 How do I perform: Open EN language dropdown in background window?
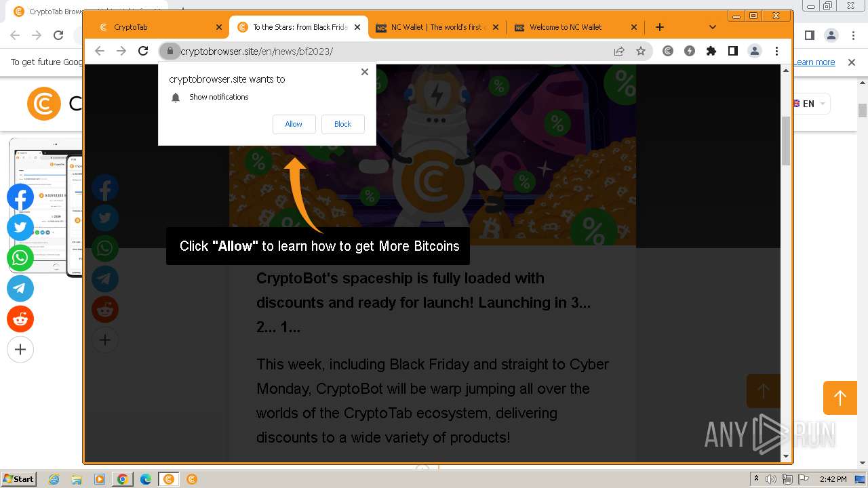point(811,104)
